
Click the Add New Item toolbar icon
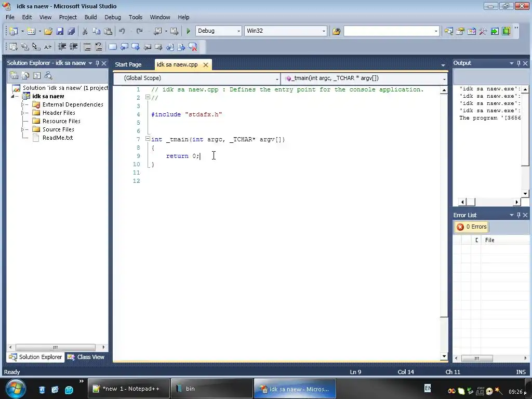click(x=31, y=31)
